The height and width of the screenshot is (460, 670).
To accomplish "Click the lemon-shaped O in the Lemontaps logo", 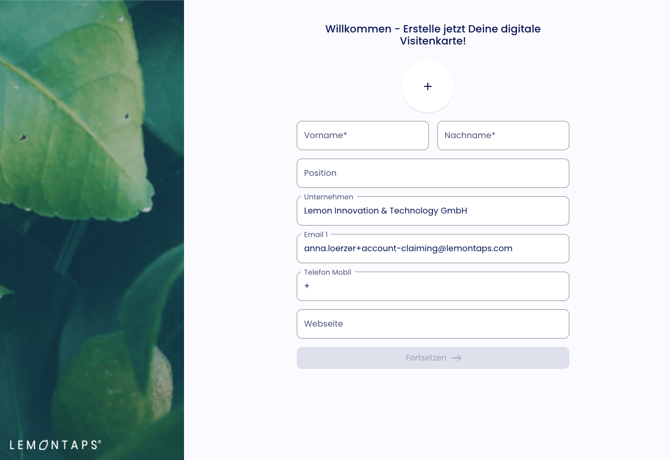I will pyautogui.click(x=44, y=445).
